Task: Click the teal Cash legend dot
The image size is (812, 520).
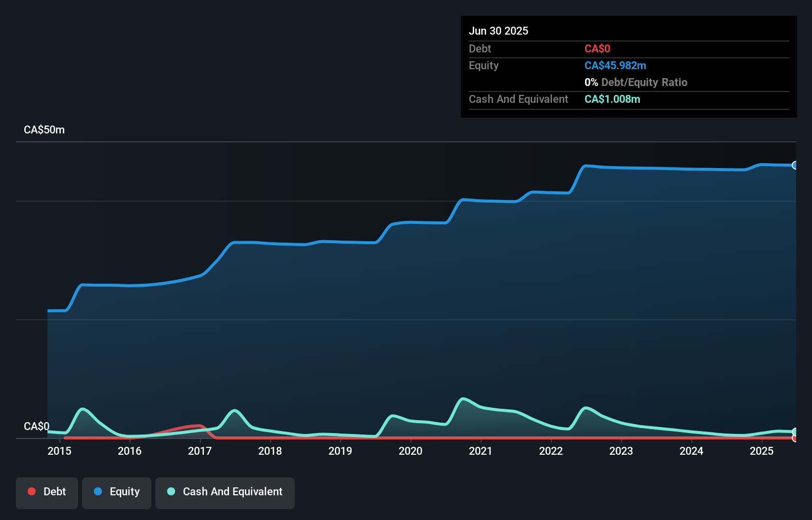Action: point(171,491)
